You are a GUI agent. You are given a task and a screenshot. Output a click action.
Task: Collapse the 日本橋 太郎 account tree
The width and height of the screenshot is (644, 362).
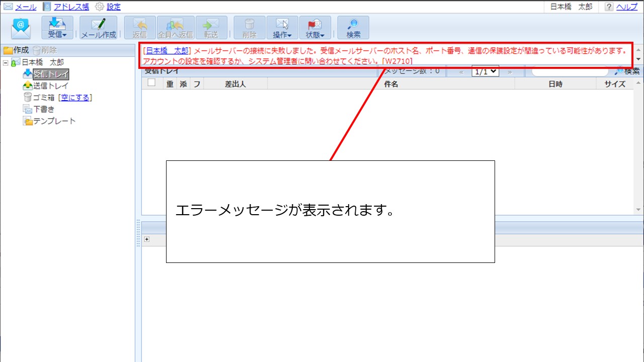[6, 62]
